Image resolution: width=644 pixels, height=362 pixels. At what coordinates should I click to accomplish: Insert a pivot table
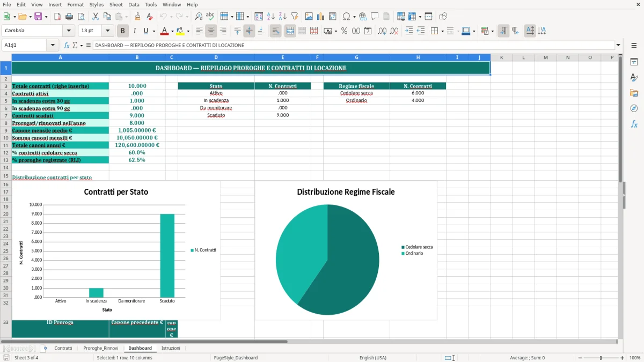(x=333, y=17)
